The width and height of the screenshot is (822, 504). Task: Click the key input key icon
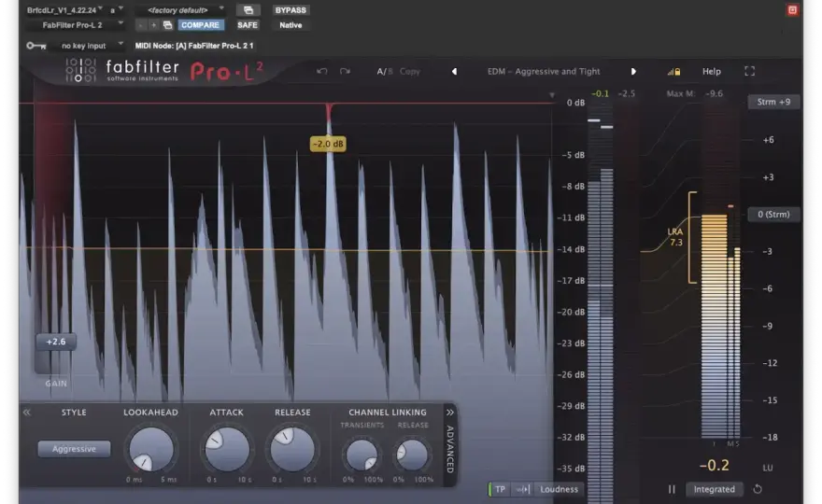pos(36,46)
